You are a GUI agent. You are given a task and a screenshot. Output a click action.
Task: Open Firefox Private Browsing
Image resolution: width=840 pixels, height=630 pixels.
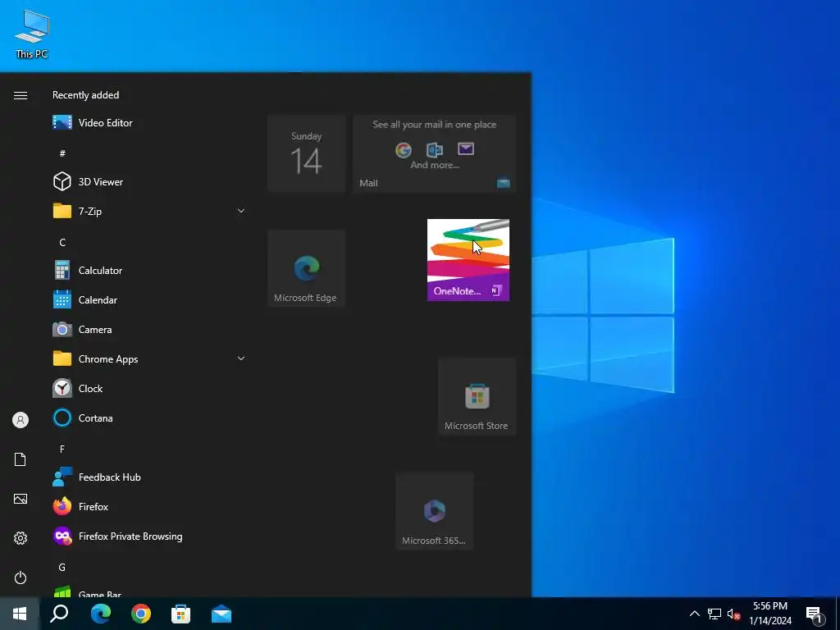pyautogui.click(x=149, y=536)
